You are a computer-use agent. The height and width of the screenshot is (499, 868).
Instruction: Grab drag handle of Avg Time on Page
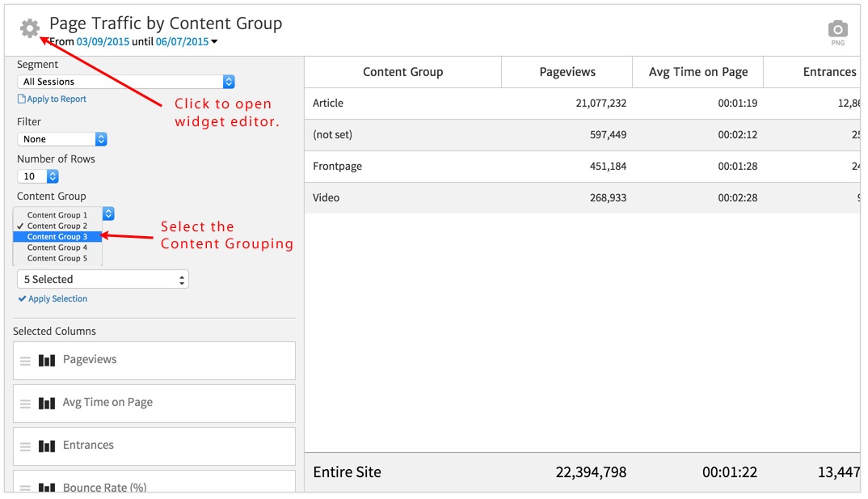point(25,404)
